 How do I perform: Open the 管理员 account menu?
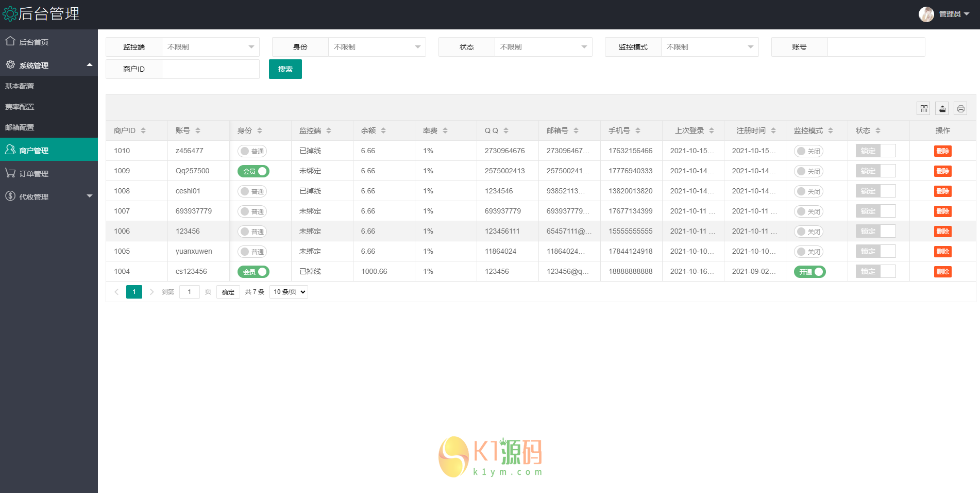(950, 14)
